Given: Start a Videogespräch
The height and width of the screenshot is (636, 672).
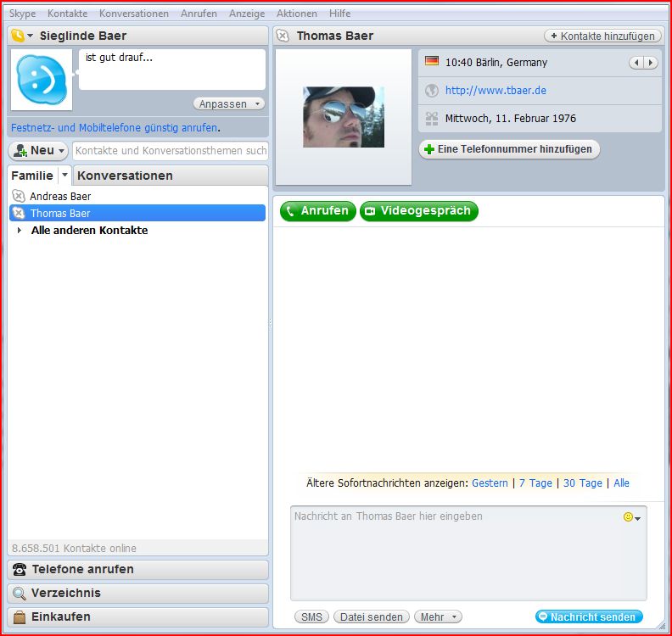Looking at the screenshot, I should pyautogui.click(x=419, y=211).
